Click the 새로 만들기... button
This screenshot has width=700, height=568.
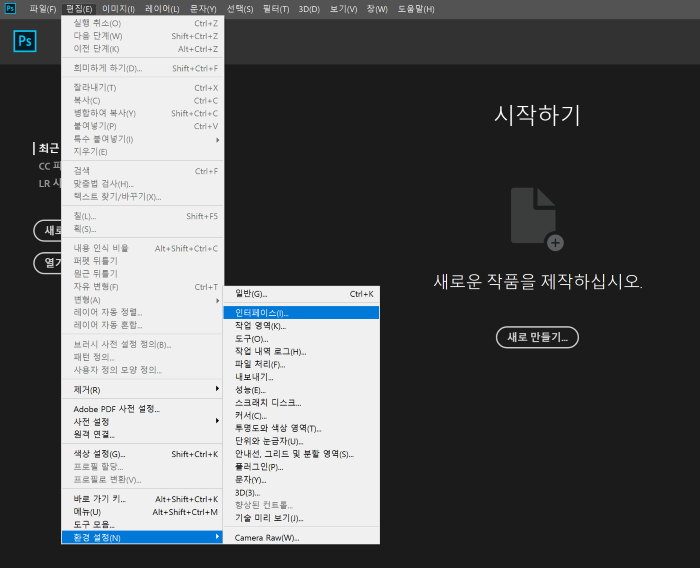[537, 337]
